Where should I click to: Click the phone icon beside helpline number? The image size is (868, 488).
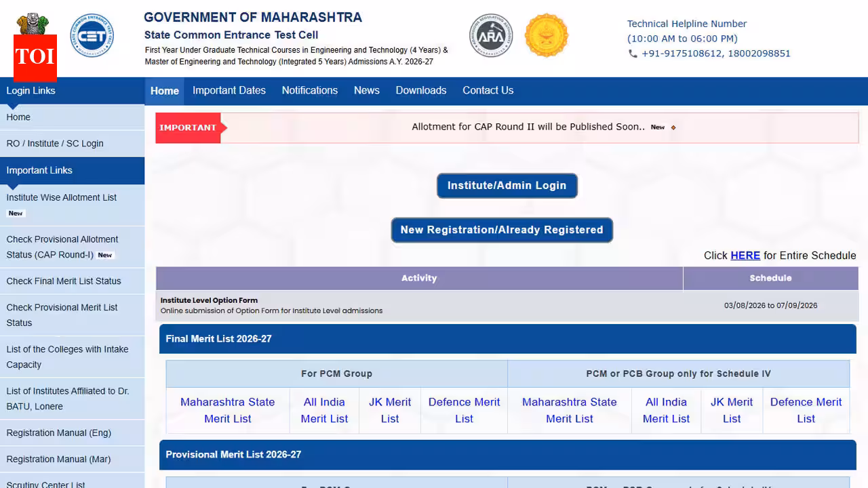pyautogui.click(x=633, y=54)
